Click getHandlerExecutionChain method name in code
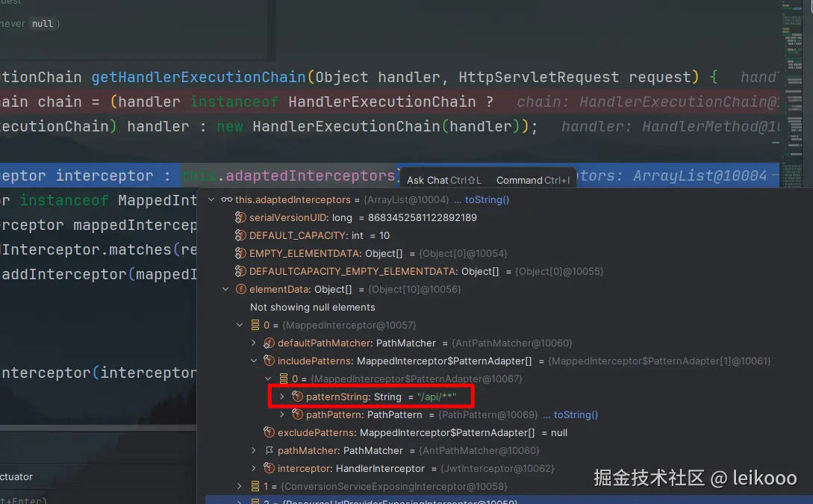The image size is (813, 504). pyautogui.click(x=199, y=77)
